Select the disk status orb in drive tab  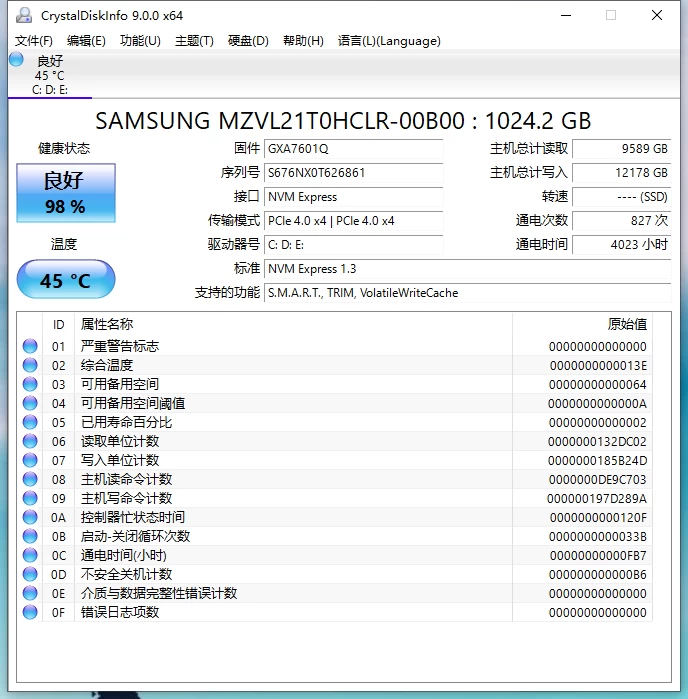pyautogui.click(x=16, y=59)
